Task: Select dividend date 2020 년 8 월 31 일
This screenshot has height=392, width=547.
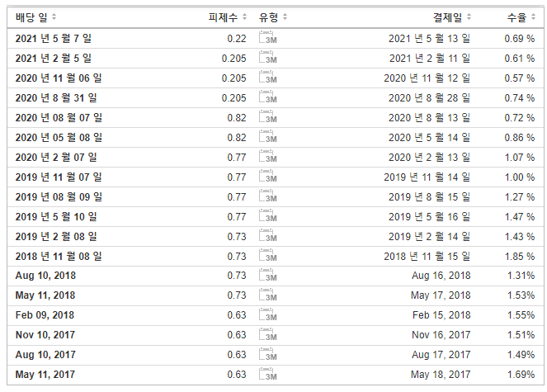Action: (56, 98)
